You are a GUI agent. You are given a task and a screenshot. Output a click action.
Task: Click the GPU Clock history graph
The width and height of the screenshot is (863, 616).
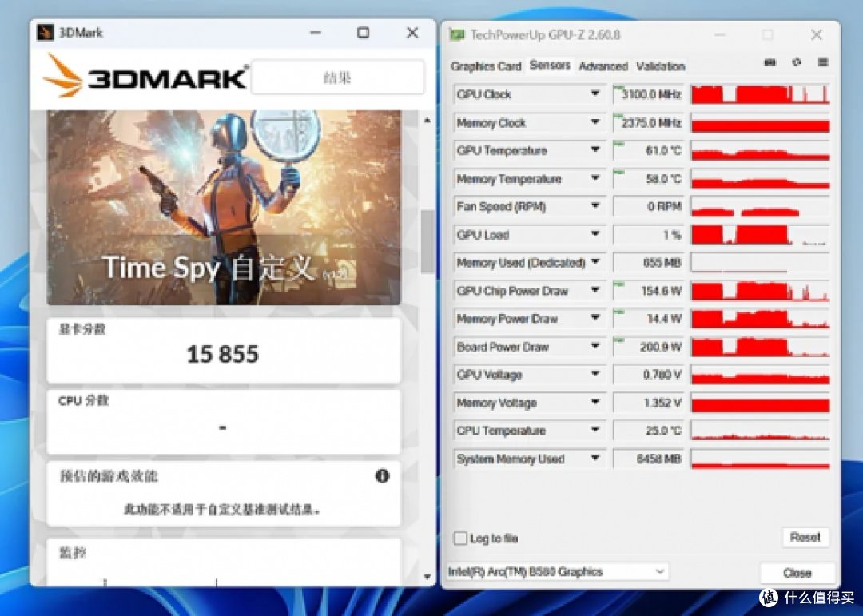coord(760,94)
